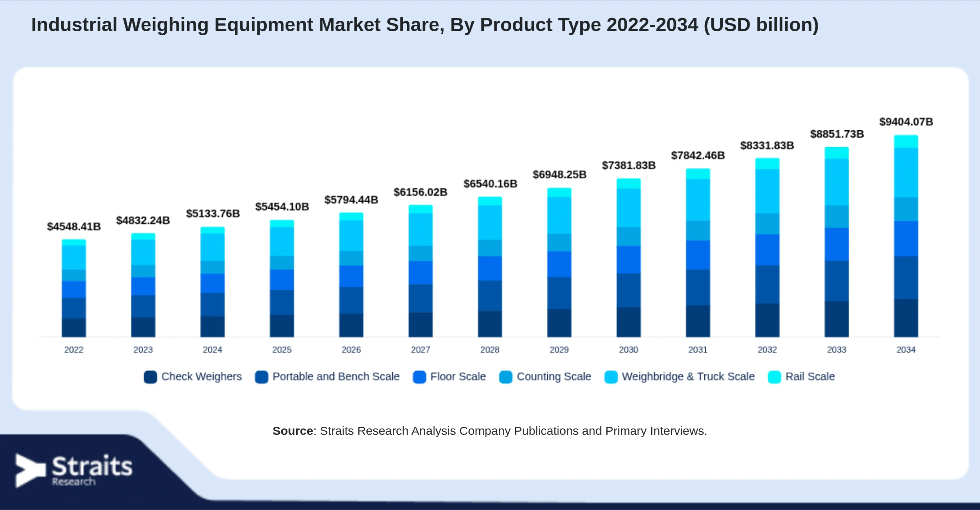Image resolution: width=980 pixels, height=510 pixels.
Task: Click the $5794.44B value label
Action: (x=351, y=200)
